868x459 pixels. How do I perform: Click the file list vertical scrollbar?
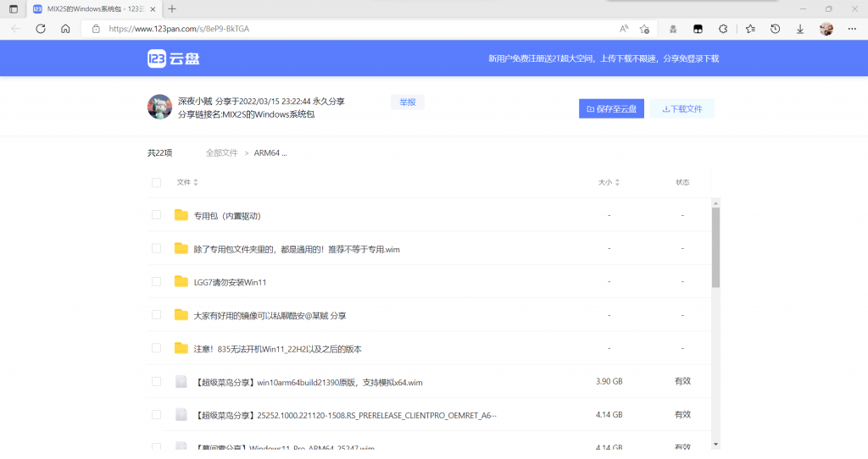pos(715,246)
